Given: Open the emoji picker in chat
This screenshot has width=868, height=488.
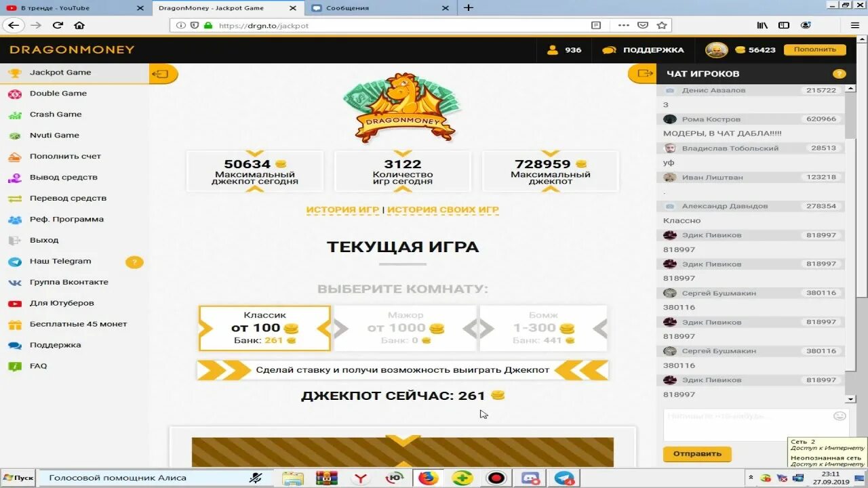Looking at the screenshot, I should pyautogui.click(x=840, y=416).
